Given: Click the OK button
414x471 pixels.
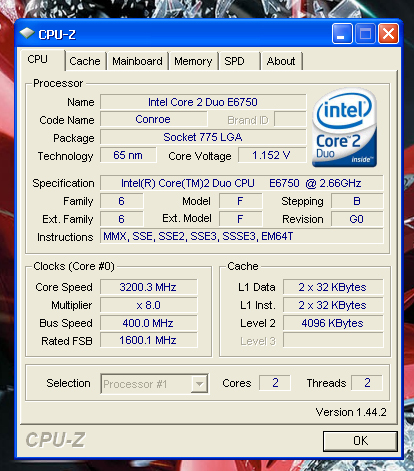Looking at the screenshot, I should point(360,441).
